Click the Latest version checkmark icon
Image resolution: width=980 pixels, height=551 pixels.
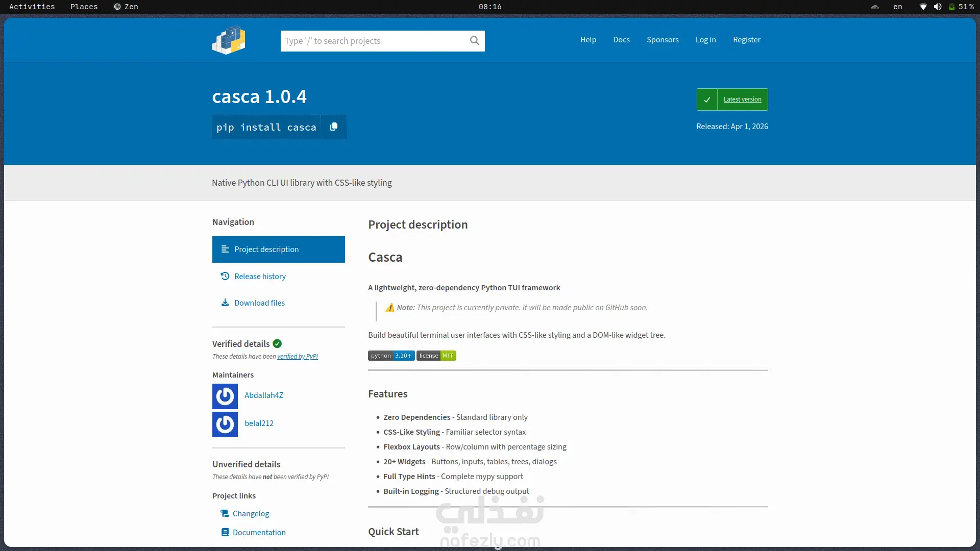[707, 99]
